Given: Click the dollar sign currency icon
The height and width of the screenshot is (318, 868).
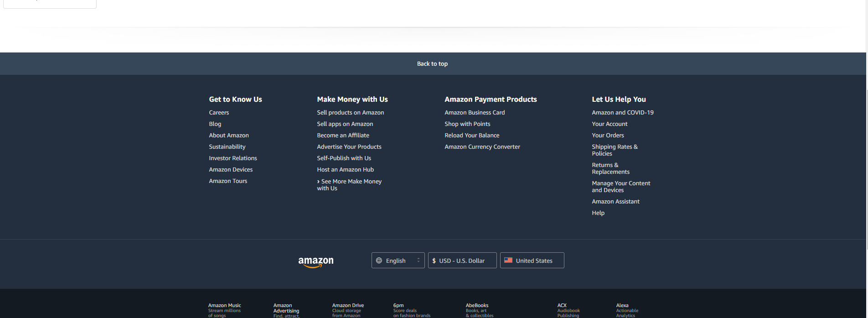Looking at the screenshot, I should pos(434,261).
